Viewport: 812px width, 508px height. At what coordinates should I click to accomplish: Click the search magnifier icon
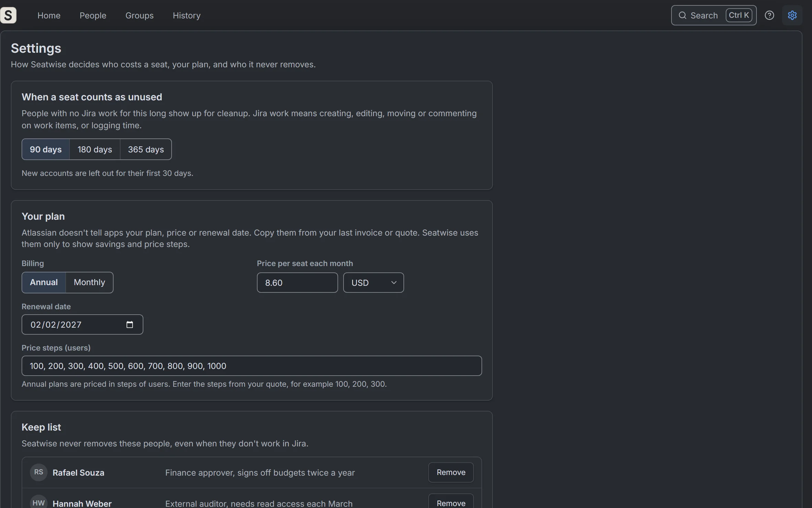682,15
